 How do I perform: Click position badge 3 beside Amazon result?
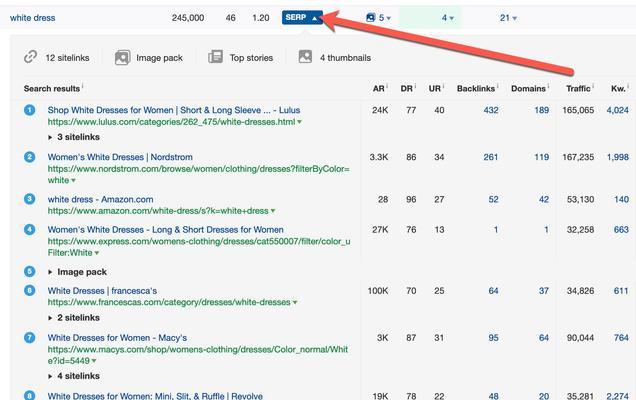[x=29, y=199]
